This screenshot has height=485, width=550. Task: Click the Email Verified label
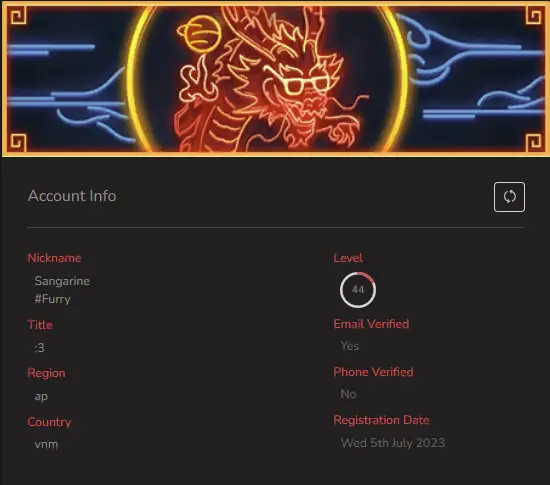pyautogui.click(x=371, y=324)
